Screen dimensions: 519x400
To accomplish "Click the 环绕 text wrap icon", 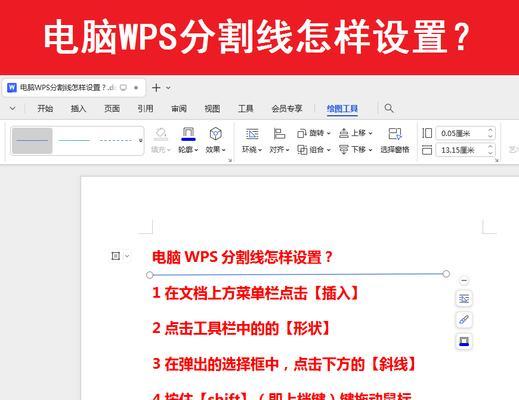I will pos(252,134).
